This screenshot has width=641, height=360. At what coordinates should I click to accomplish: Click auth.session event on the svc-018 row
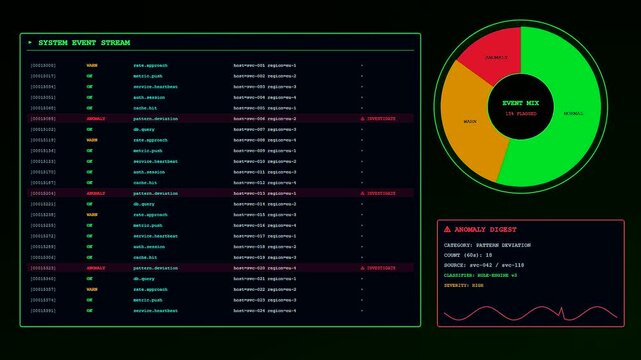click(x=149, y=247)
